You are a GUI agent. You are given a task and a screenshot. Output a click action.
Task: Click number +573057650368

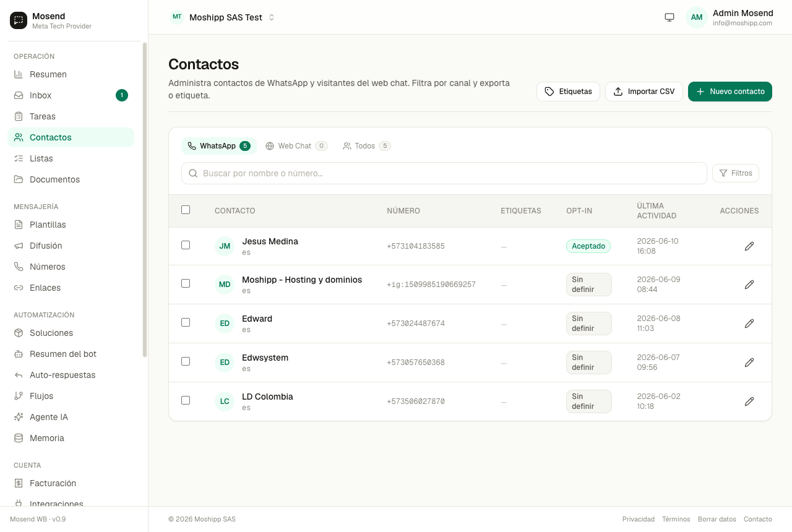(416, 363)
